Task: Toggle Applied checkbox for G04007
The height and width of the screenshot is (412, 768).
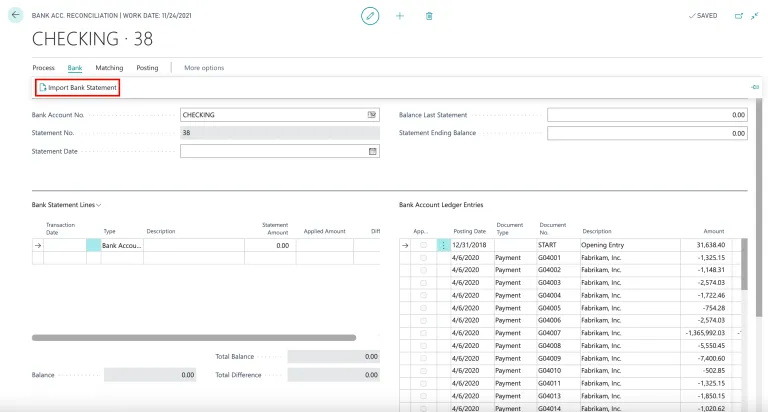Action: click(x=423, y=333)
